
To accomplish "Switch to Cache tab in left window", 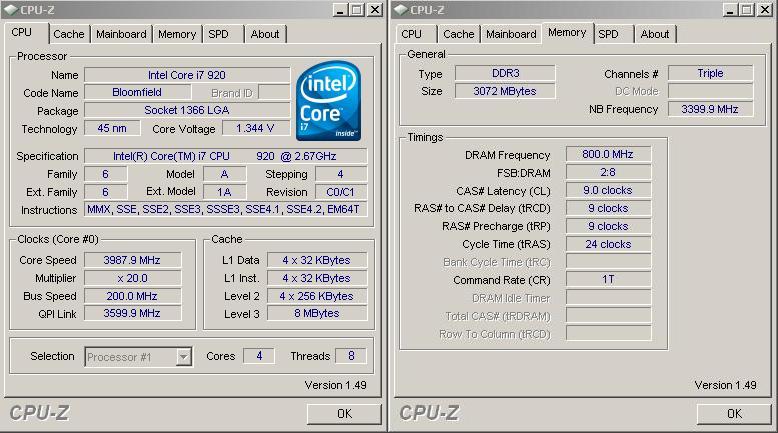I will tap(69, 34).
